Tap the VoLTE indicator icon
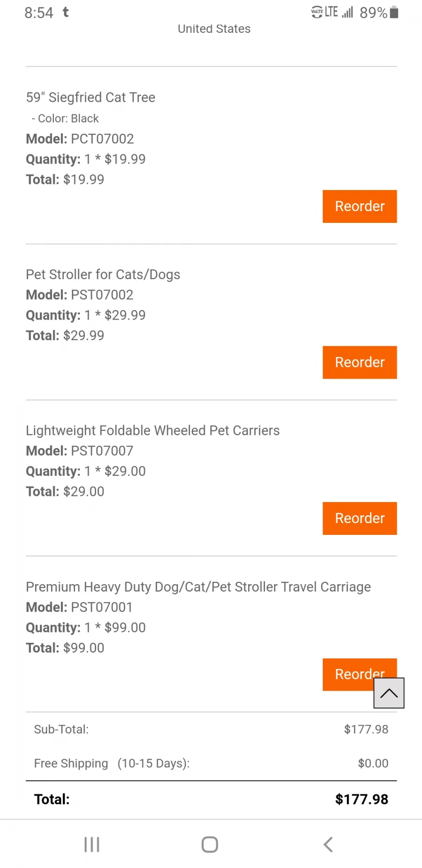 click(317, 12)
